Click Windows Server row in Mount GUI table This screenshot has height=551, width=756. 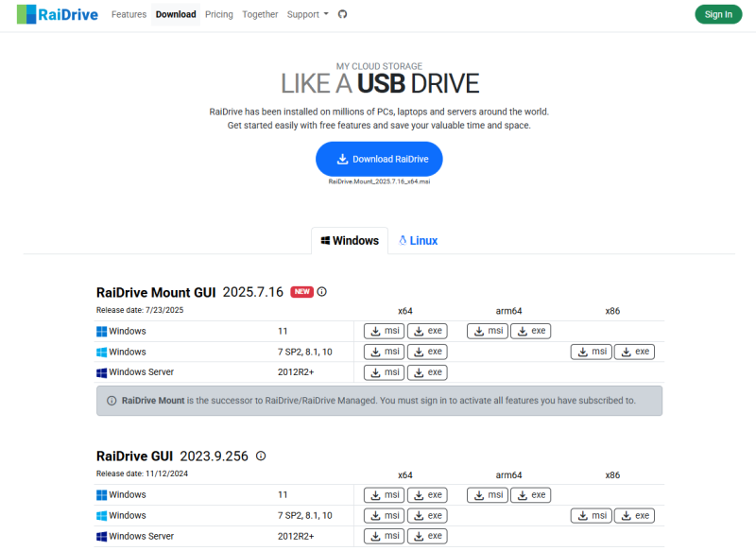(x=380, y=372)
